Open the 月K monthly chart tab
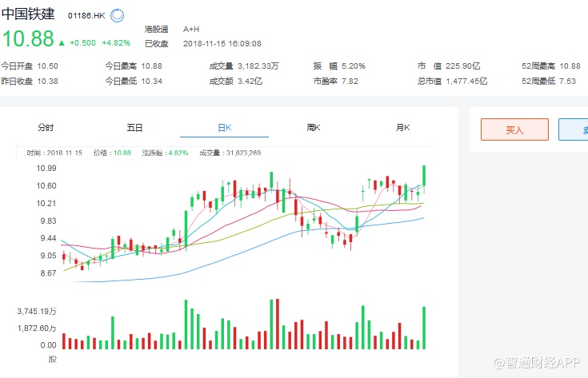 pyautogui.click(x=402, y=127)
